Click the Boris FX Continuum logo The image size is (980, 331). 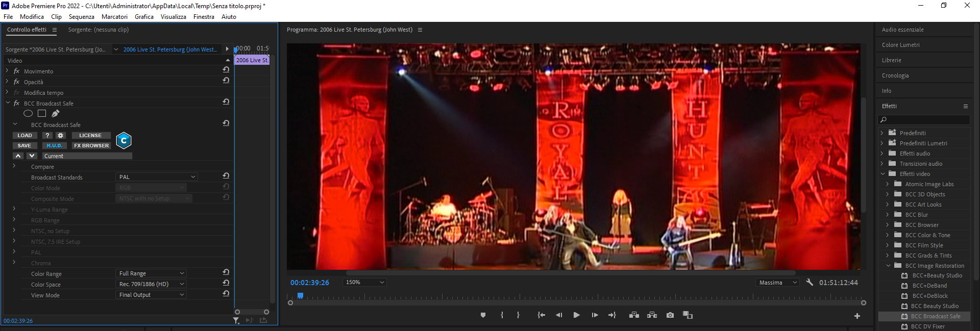click(124, 140)
